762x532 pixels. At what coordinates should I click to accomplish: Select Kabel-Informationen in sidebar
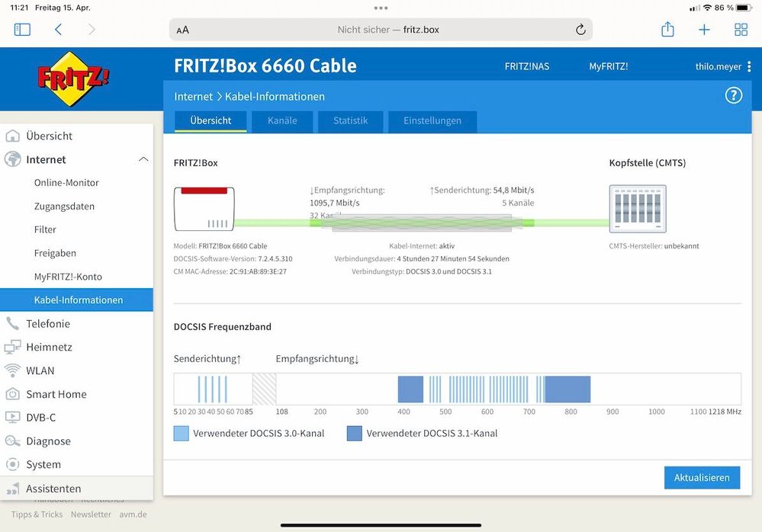(77, 300)
